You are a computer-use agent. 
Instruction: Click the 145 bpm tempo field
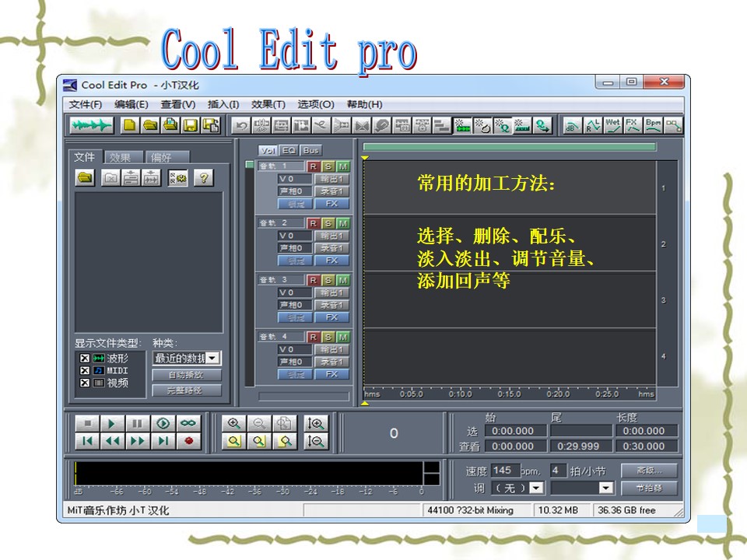coord(505,471)
